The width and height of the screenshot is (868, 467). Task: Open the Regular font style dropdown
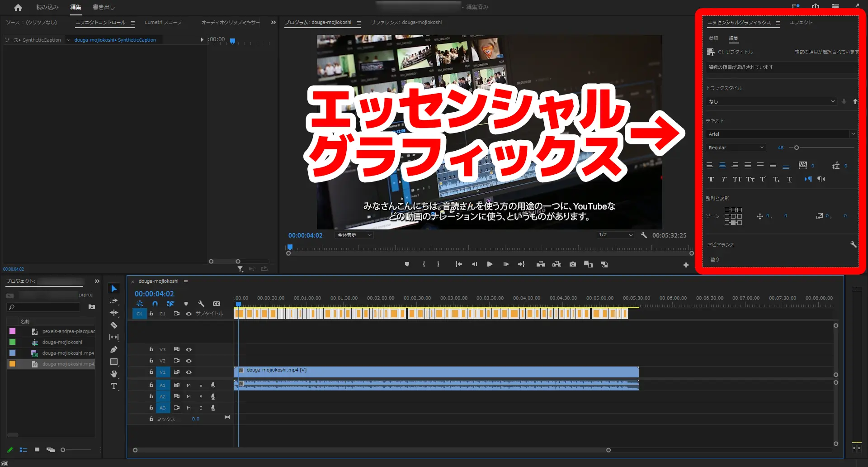coord(736,148)
